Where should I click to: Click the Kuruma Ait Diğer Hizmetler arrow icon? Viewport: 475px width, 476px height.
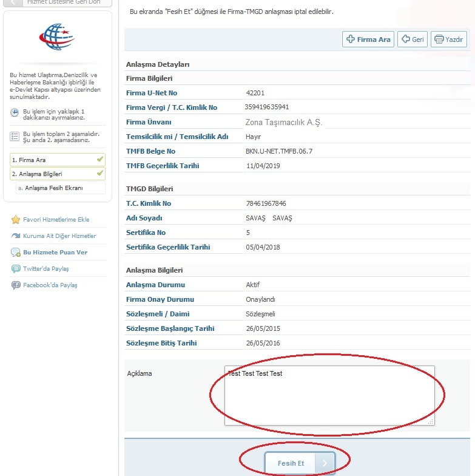(x=16, y=236)
